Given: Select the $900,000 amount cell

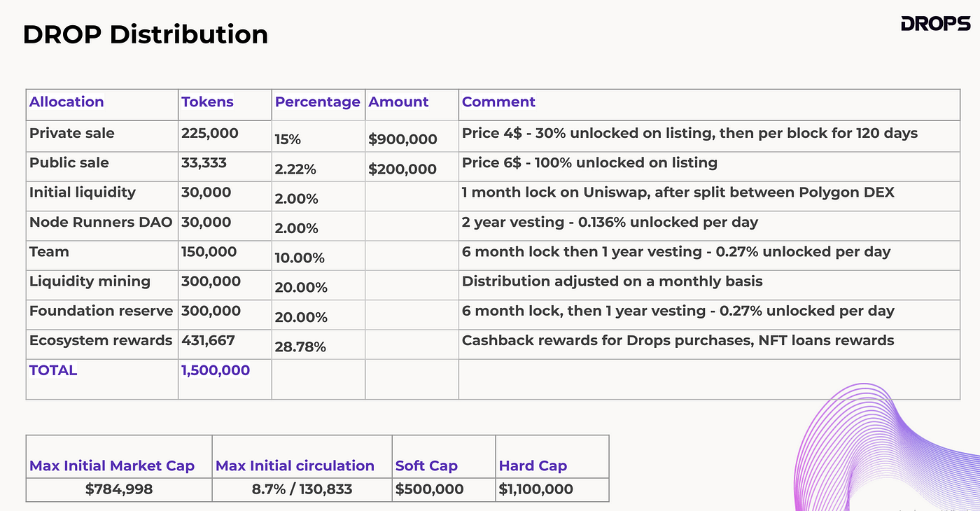Looking at the screenshot, I should (402, 139).
